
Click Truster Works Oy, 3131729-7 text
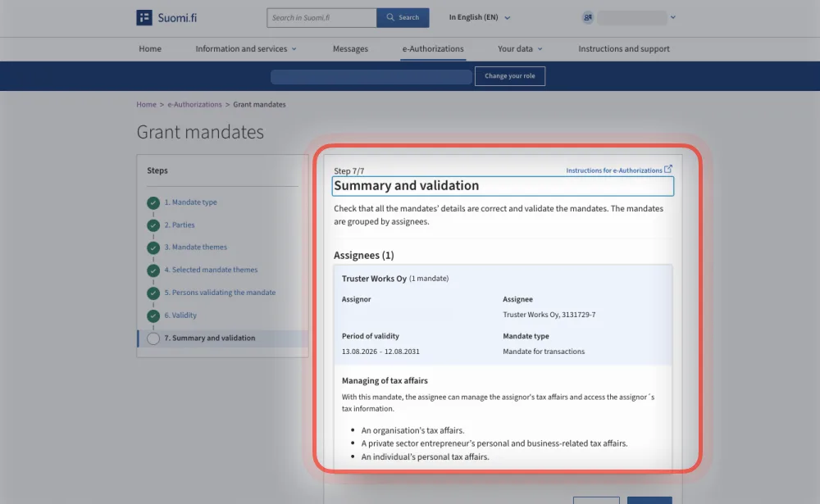click(549, 315)
